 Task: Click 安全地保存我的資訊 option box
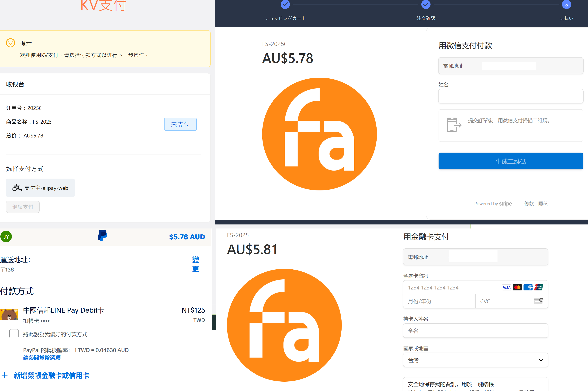click(x=475, y=384)
